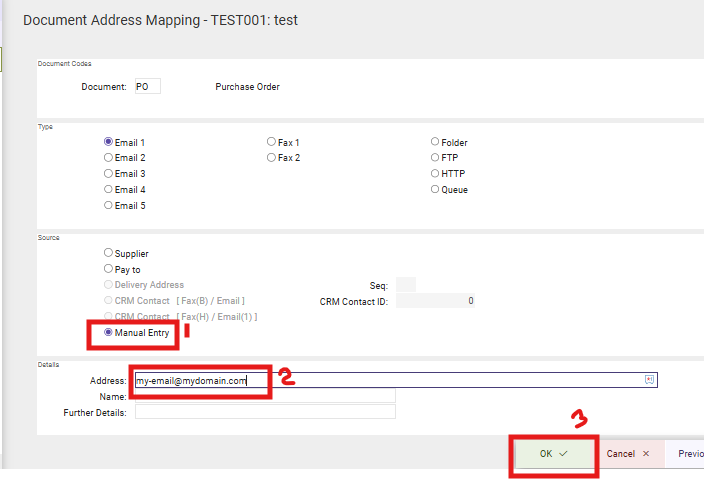Select the Fax 2 radio button
Screen dimensions: 704x479
point(271,158)
